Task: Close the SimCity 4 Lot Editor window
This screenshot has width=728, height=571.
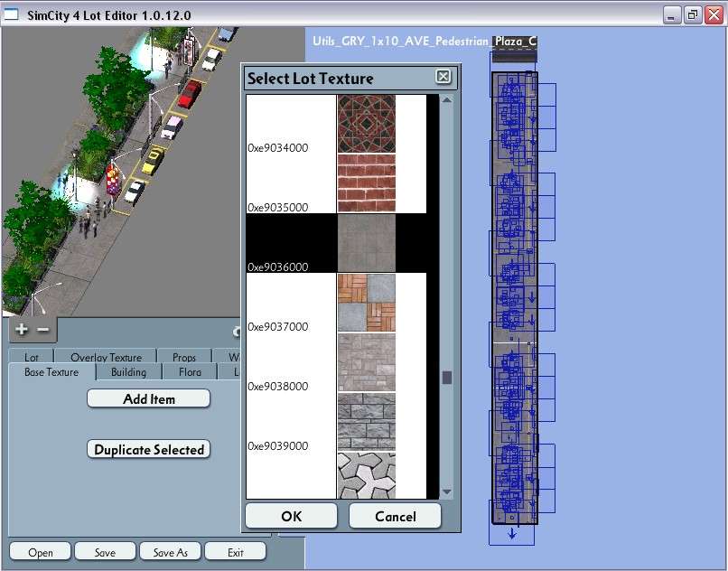Action: click(x=714, y=15)
